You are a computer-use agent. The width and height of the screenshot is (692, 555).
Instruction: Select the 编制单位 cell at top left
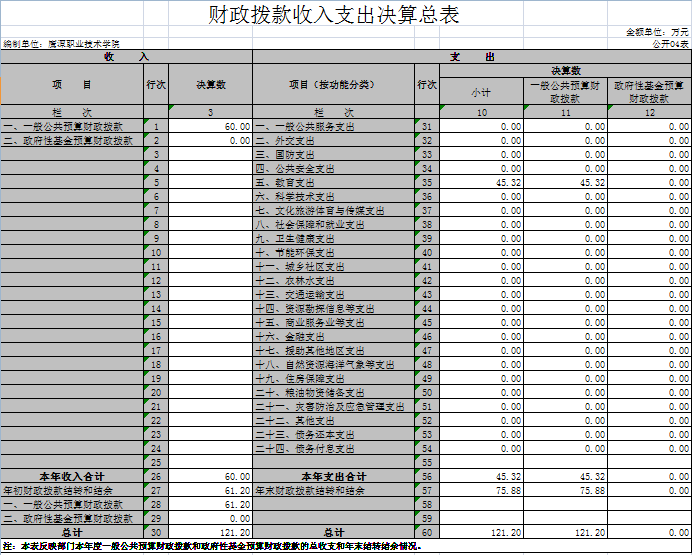61,45
